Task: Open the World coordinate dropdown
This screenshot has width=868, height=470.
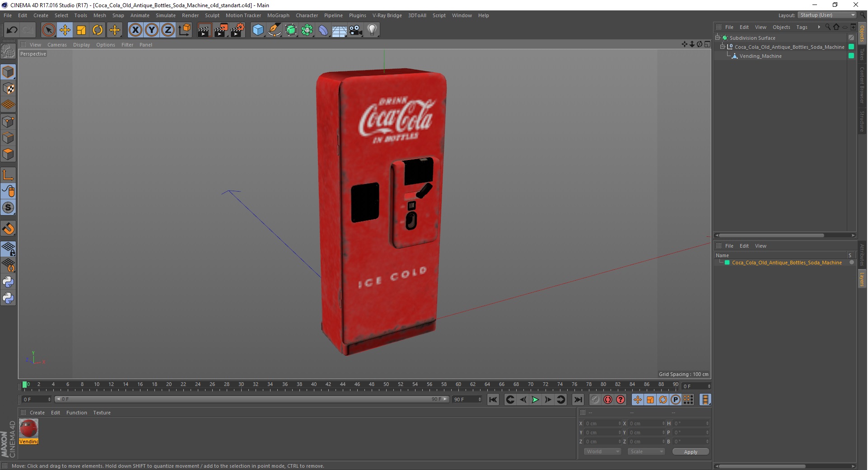Action: (602, 451)
